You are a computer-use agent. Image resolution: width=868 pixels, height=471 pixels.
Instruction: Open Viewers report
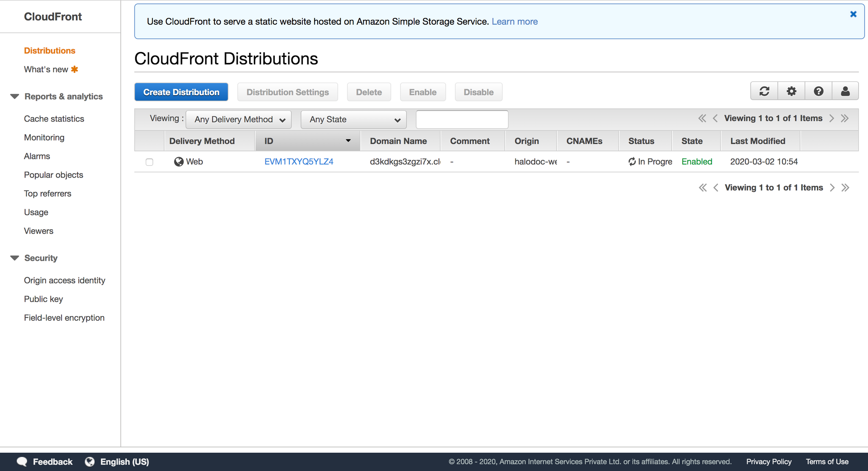[x=39, y=231]
